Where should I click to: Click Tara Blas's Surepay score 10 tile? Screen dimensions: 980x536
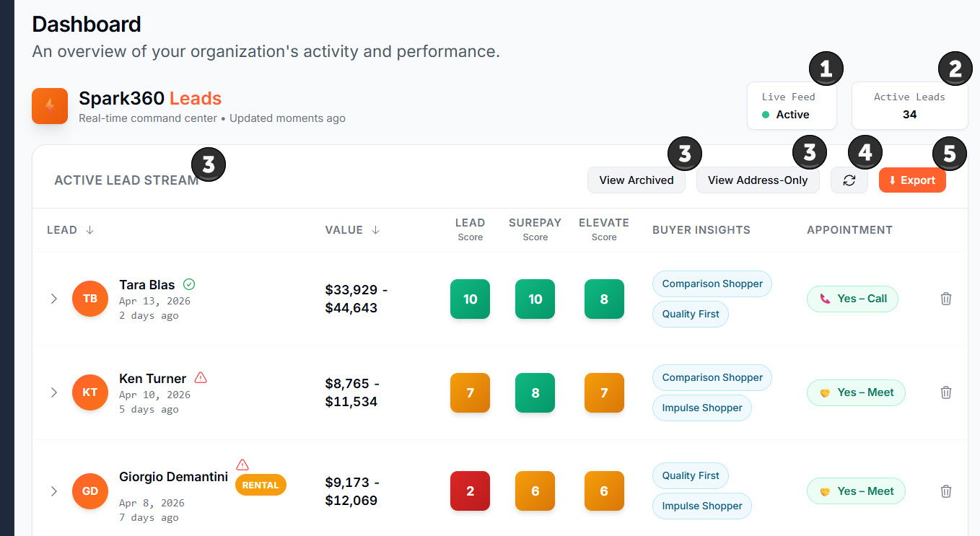[535, 299]
